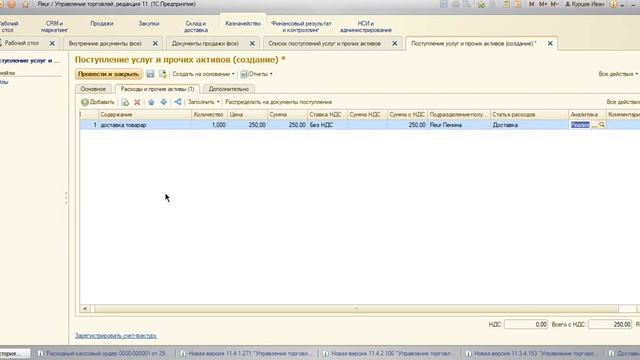The image size is (640, 360).
Task: Open НСИ и администрирование section
Action: [366, 27]
